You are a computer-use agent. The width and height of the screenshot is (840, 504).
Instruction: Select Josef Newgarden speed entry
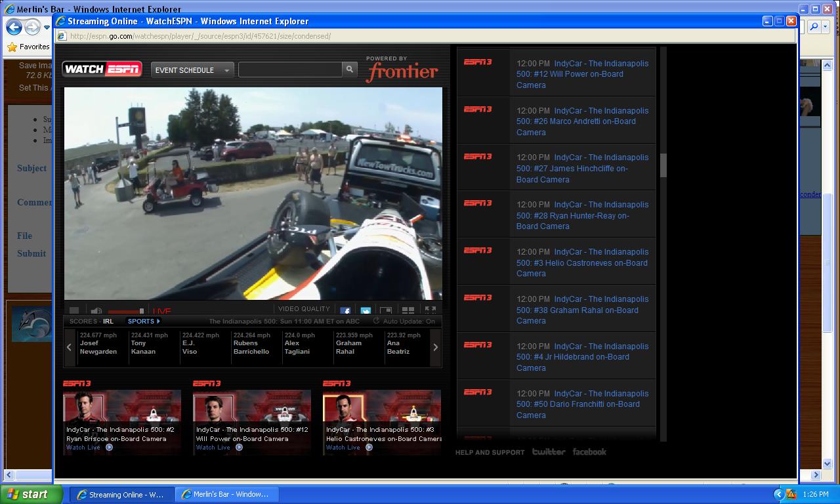coord(101,343)
